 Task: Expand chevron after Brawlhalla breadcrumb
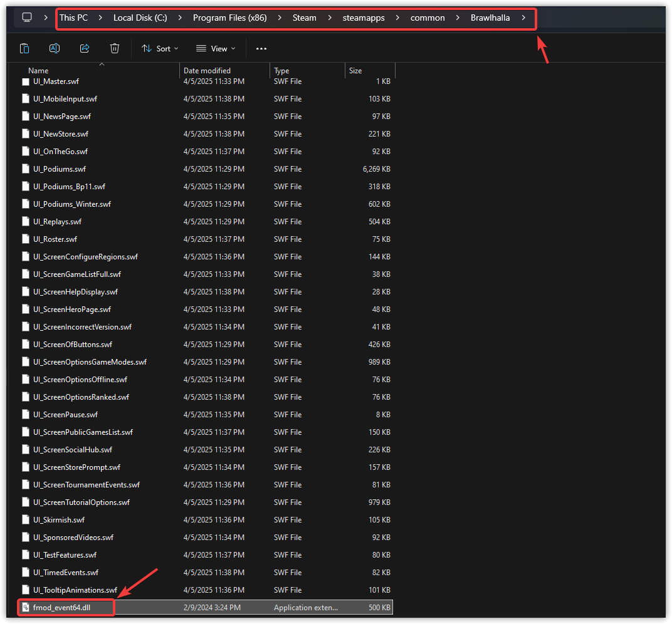click(523, 18)
